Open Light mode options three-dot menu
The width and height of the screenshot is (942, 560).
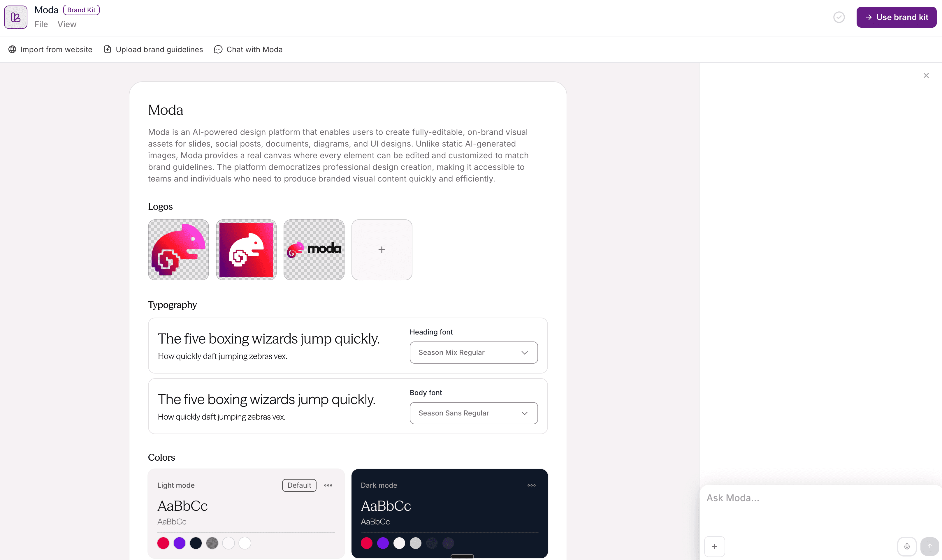[x=328, y=485]
